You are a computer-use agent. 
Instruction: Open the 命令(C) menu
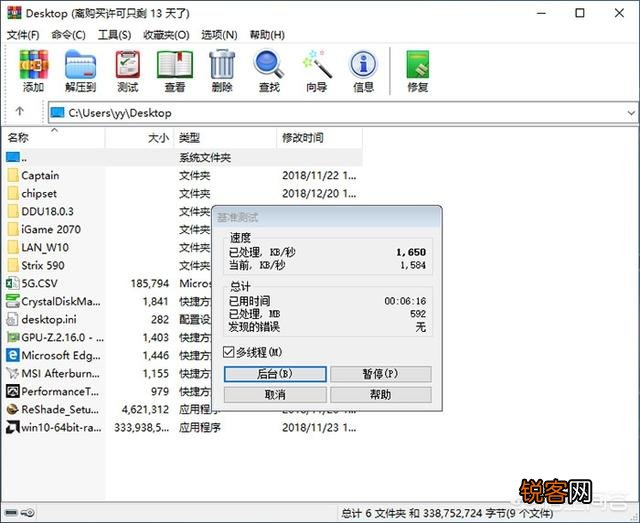click(68, 35)
